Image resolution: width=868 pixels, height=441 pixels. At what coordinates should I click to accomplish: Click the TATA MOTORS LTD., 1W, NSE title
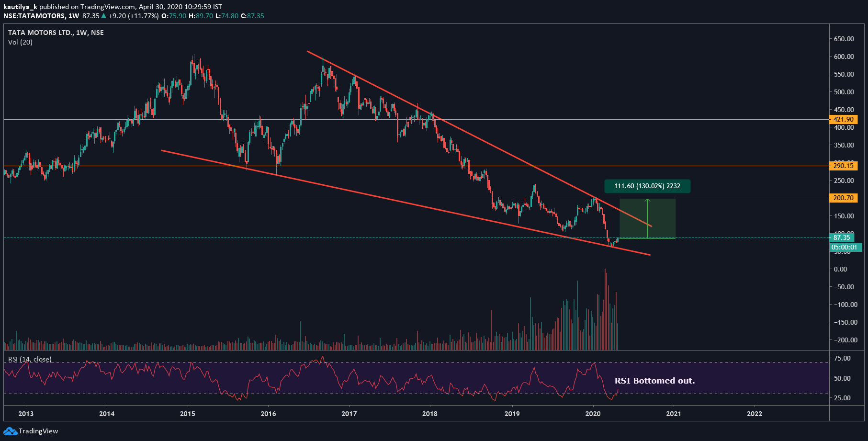(x=56, y=33)
